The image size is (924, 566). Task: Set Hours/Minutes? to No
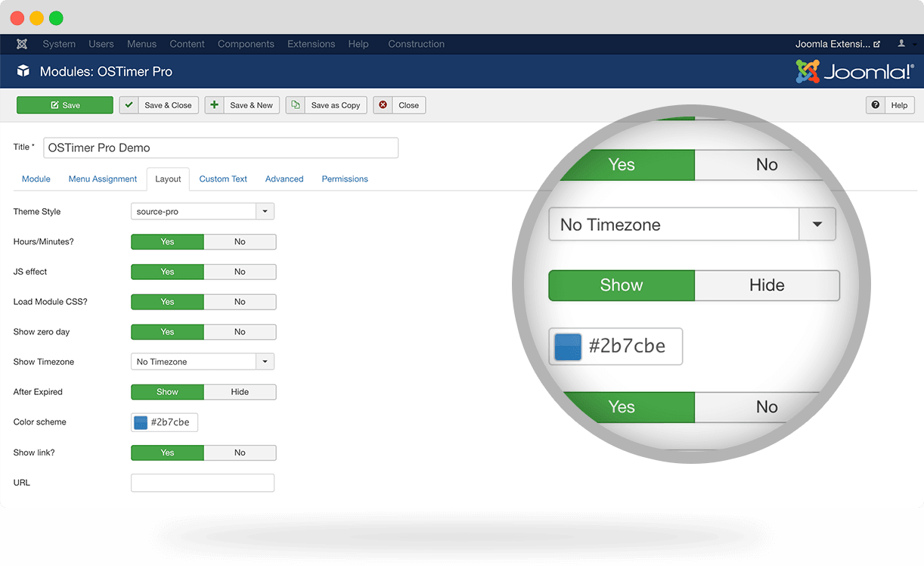click(x=240, y=241)
